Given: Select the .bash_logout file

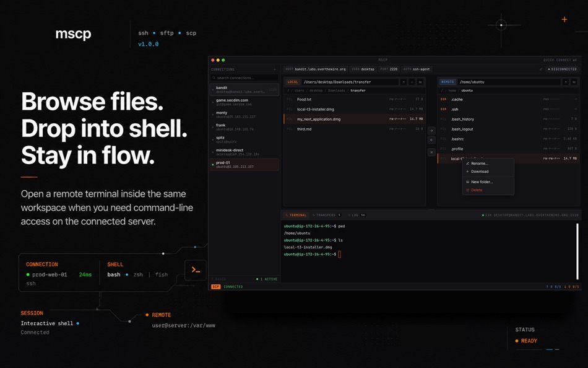Looking at the screenshot, I should [x=509, y=129].
